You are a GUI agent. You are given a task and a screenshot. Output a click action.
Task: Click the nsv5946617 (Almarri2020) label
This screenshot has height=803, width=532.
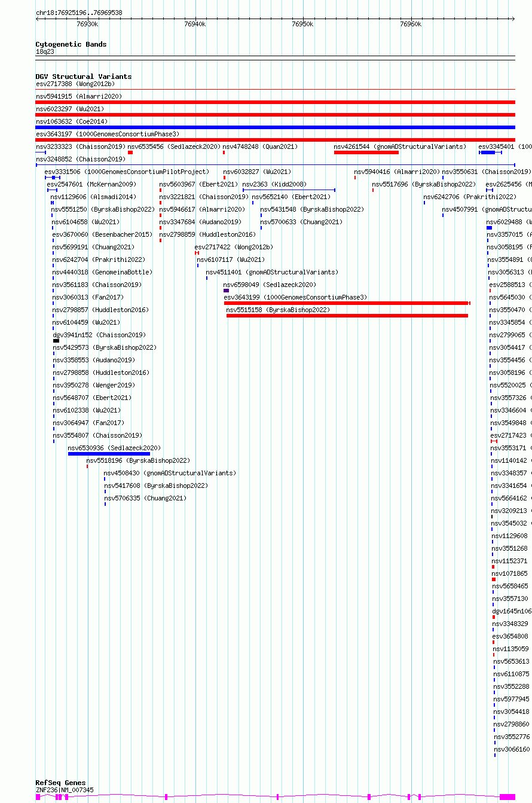(202, 209)
